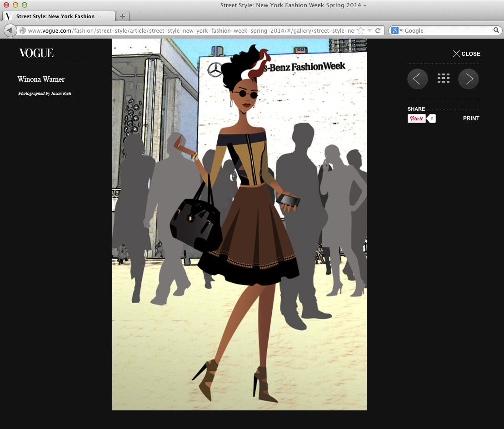Screen dimensions: 504x429
Task: Click the VOGUE logo
Action: click(36, 53)
